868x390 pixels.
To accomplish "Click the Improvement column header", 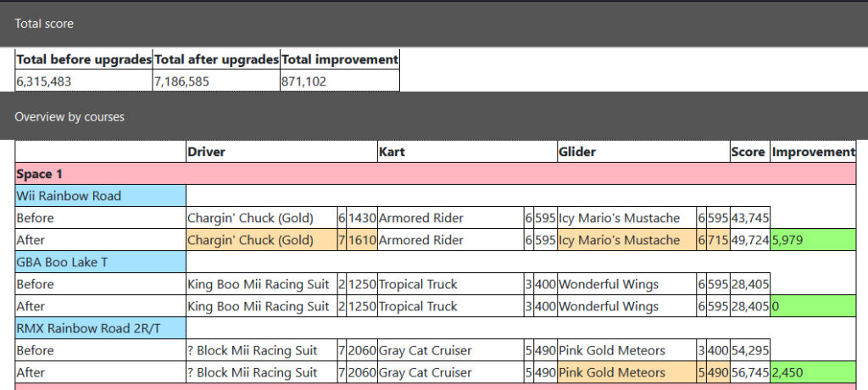I will click(813, 152).
